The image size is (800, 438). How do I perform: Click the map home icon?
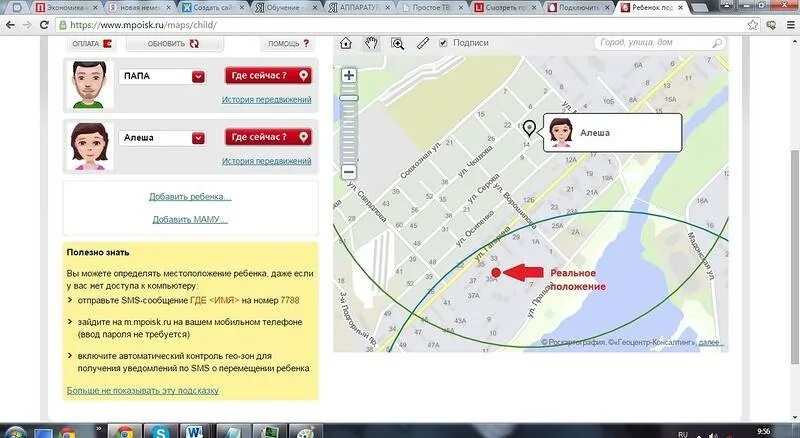coord(346,43)
